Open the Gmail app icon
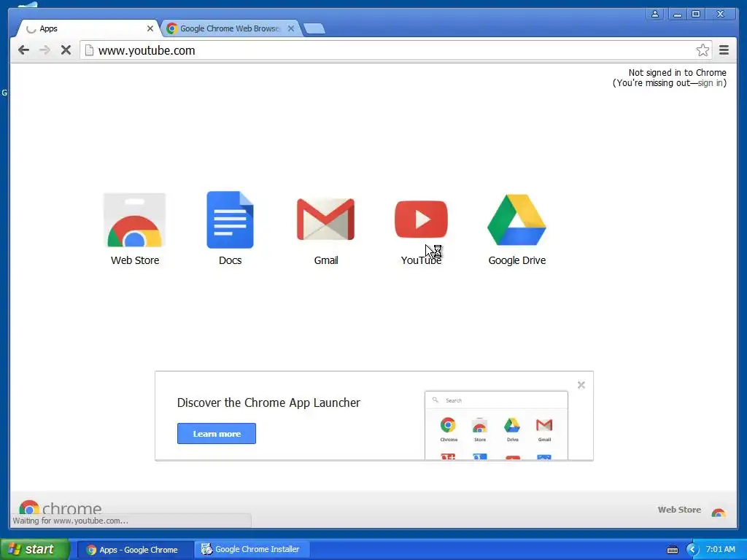The height and width of the screenshot is (560, 747). click(x=325, y=219)
